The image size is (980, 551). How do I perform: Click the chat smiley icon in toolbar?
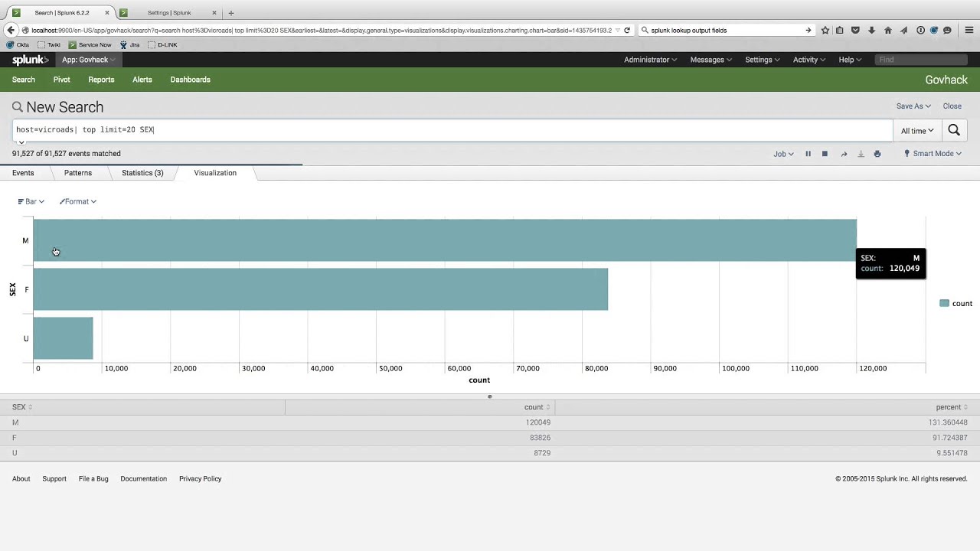coord(947,31)
